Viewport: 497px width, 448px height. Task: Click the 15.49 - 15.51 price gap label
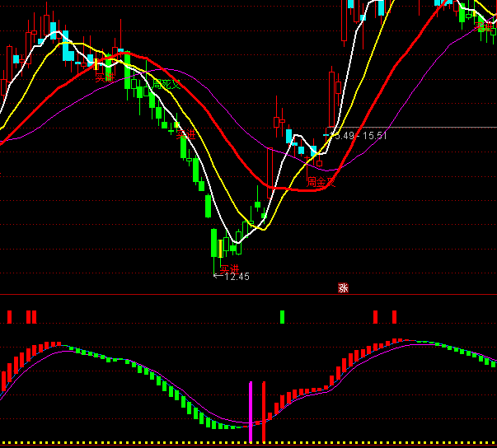click(x=358, y=135)
